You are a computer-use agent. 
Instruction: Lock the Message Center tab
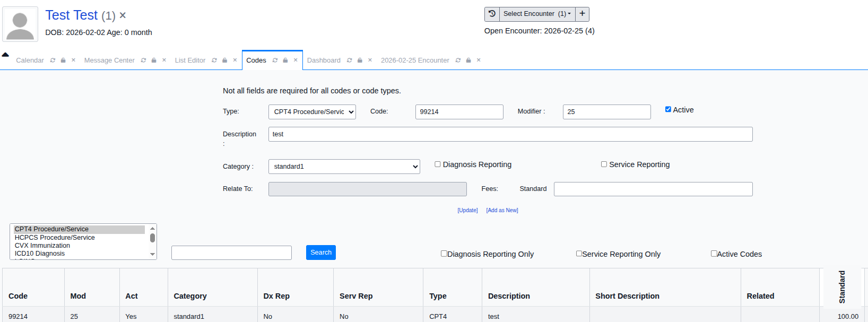[154, 60]
